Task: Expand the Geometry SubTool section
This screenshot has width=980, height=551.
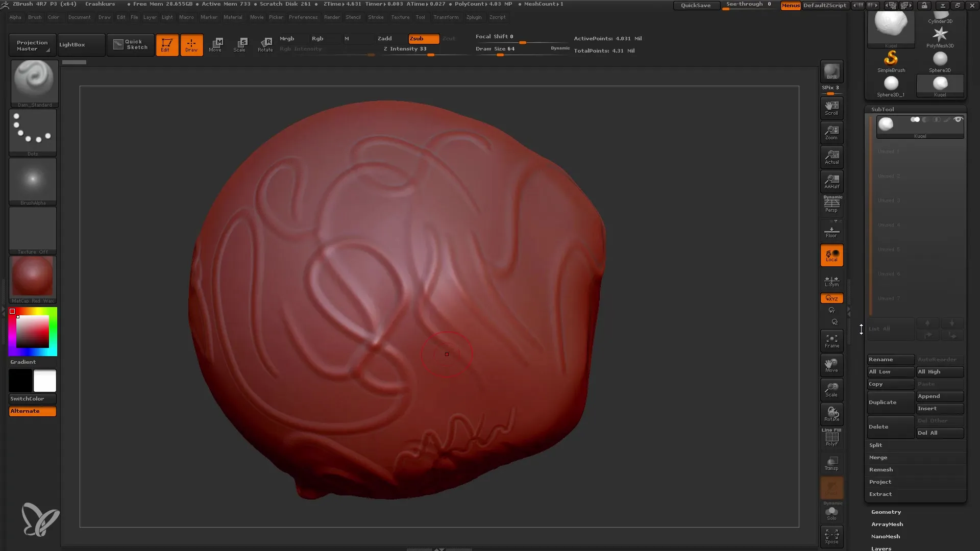Action: click(x=887, y=511)
